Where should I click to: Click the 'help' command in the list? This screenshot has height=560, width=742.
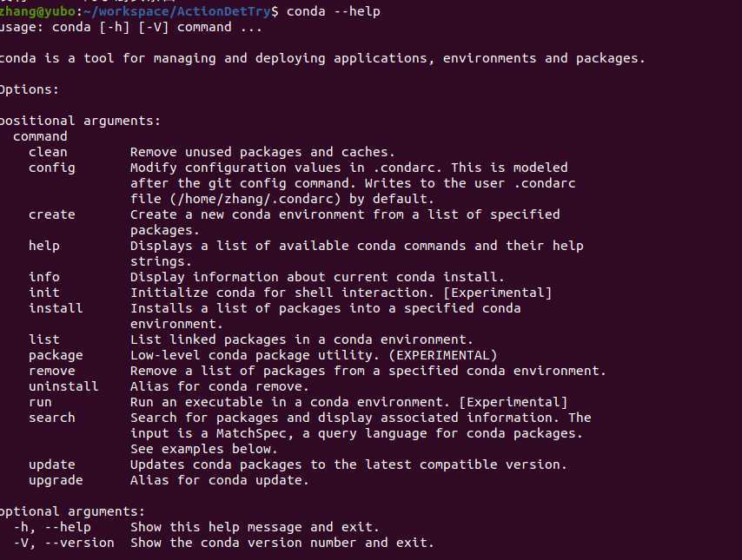tap(44, 246)
